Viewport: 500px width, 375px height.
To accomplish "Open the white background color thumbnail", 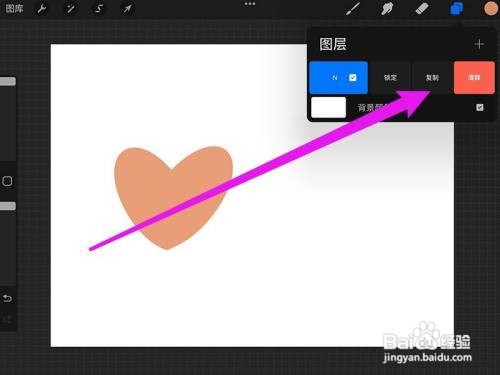I will [x=328, y=107].
